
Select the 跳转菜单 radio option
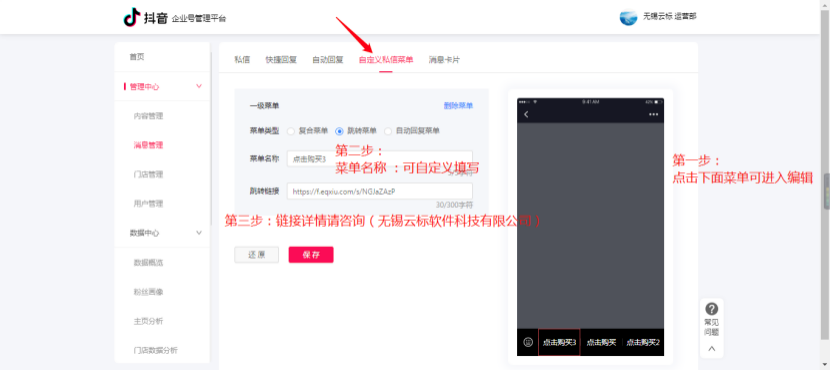pos(339,131)
